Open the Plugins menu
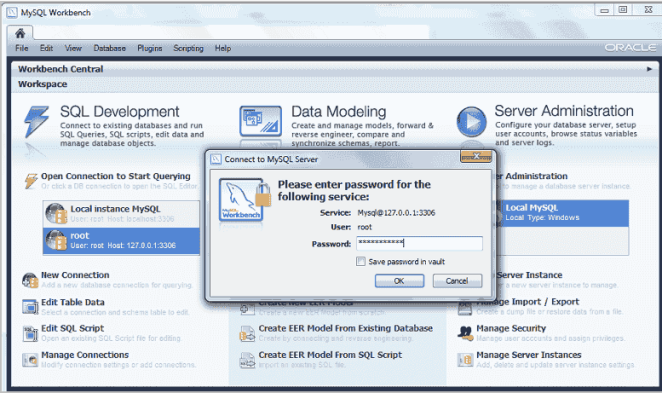The image size is (663, 393). (x=150, y=48)
